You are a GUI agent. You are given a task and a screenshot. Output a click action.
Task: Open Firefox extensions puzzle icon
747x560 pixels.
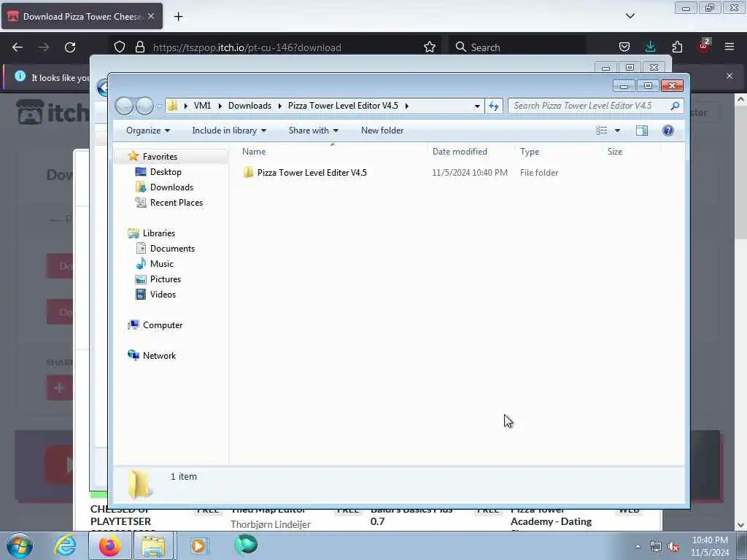(x=677, y=47)
